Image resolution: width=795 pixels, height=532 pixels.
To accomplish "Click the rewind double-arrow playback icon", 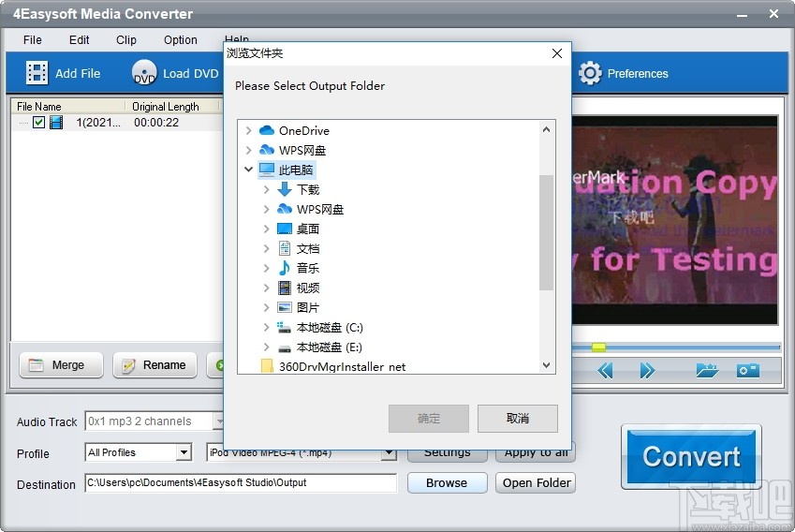I will click(x=605, y=371).
